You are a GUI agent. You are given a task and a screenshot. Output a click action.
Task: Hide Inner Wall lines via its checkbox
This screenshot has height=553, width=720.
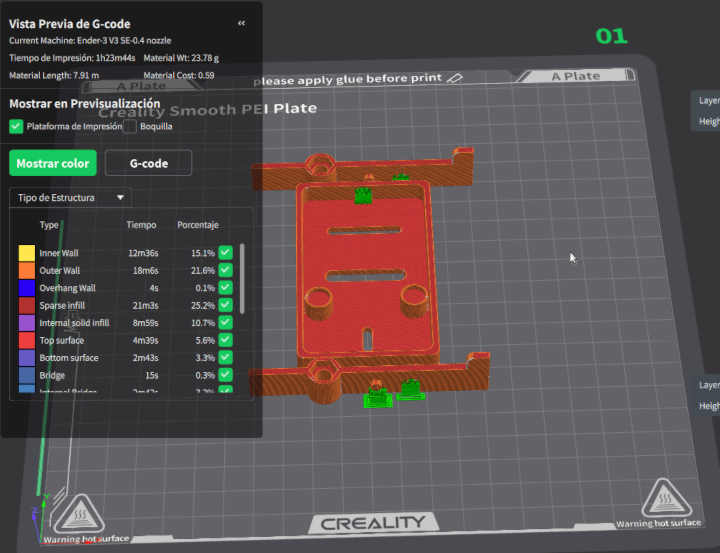tap(226, 253)
